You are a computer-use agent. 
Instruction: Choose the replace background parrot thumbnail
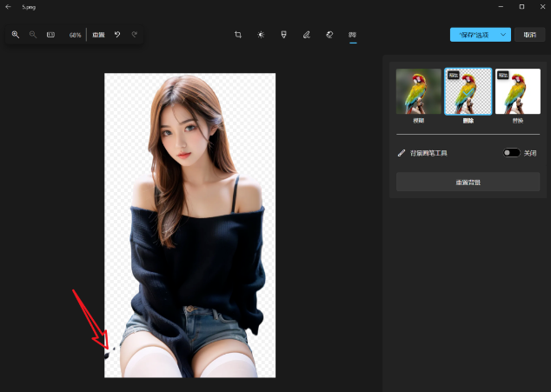[517, 92]
